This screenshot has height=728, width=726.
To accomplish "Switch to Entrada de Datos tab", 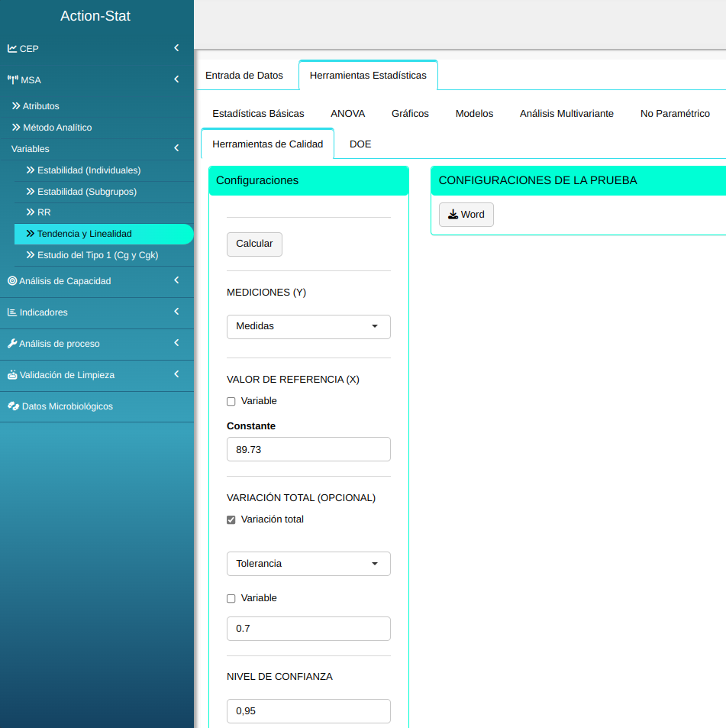I will click(244, 76).
